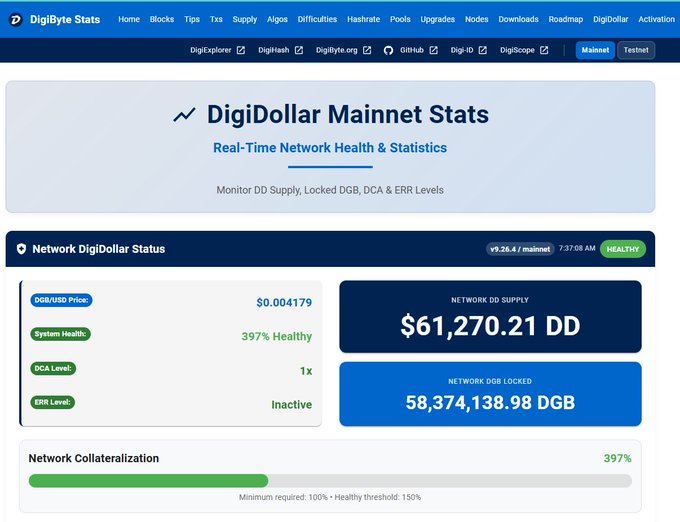Click the Network DigiDollar Status heading
The height and width of the screenshot is (522, 680).
point(98,249)
